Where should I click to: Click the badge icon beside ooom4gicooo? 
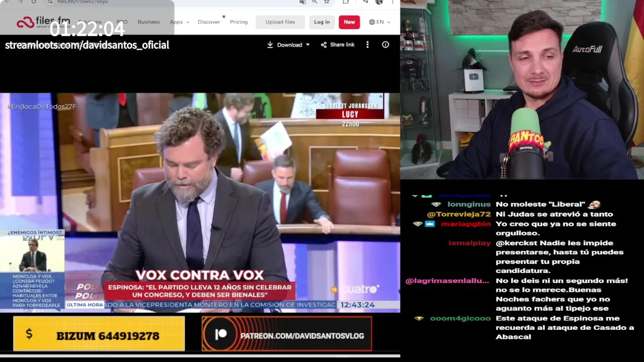click(x=419, y=318)
